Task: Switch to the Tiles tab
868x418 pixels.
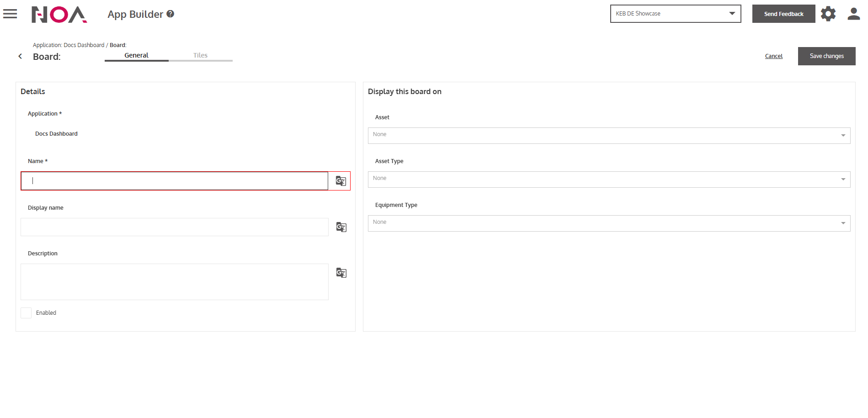Action: 200,55
